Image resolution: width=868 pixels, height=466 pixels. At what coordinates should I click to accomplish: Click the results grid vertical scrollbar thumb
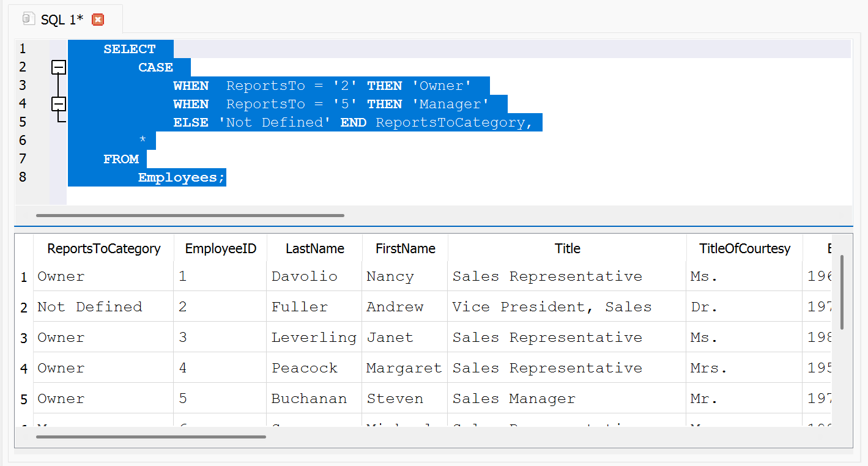coord(842,292)
